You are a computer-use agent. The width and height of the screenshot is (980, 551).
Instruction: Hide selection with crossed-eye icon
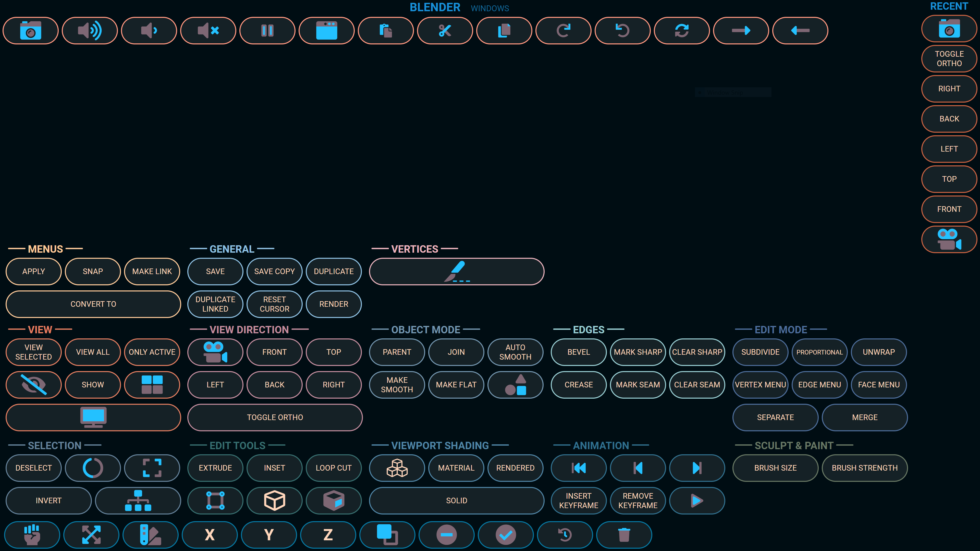pyautogui.click(x=33, y=385)
